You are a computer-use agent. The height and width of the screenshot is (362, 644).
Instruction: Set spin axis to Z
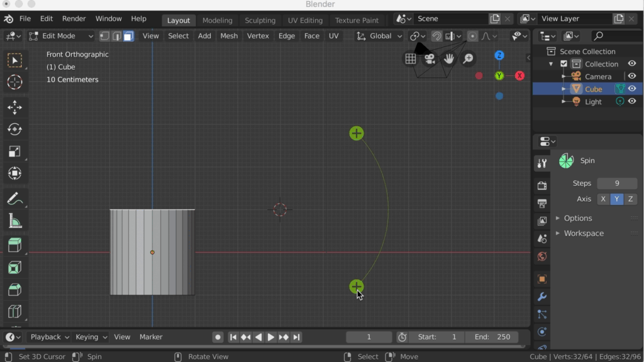[630, 199]
